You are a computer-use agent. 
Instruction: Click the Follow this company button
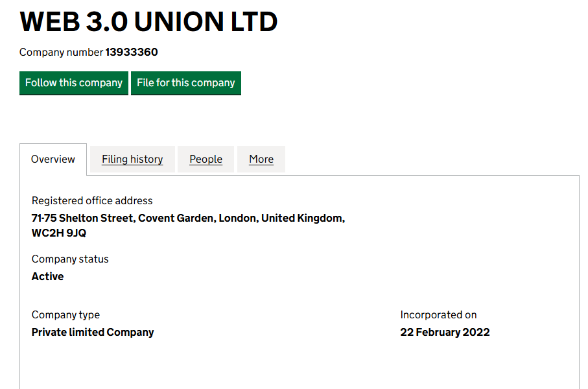point(74,83)
